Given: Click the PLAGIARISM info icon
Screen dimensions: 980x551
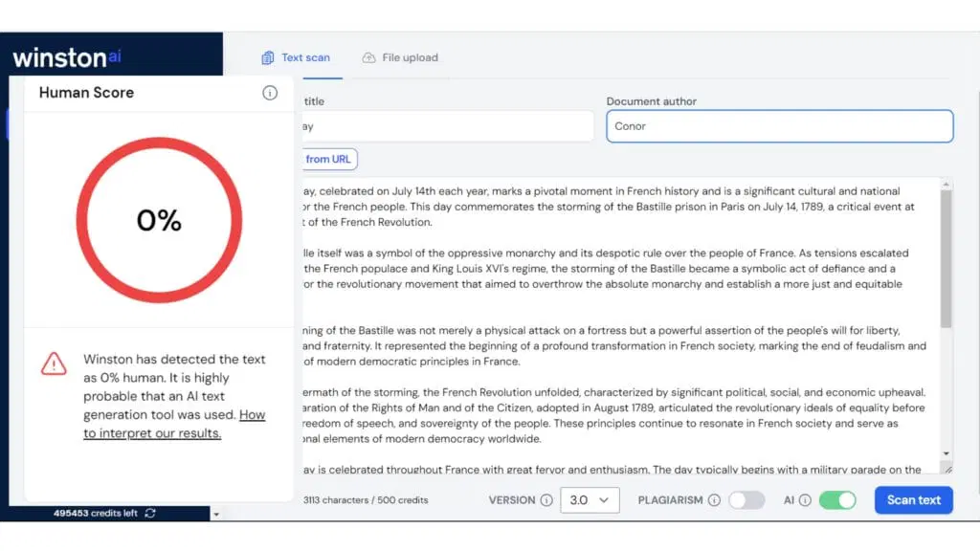Looking at the screenshot, I should 714,500.
